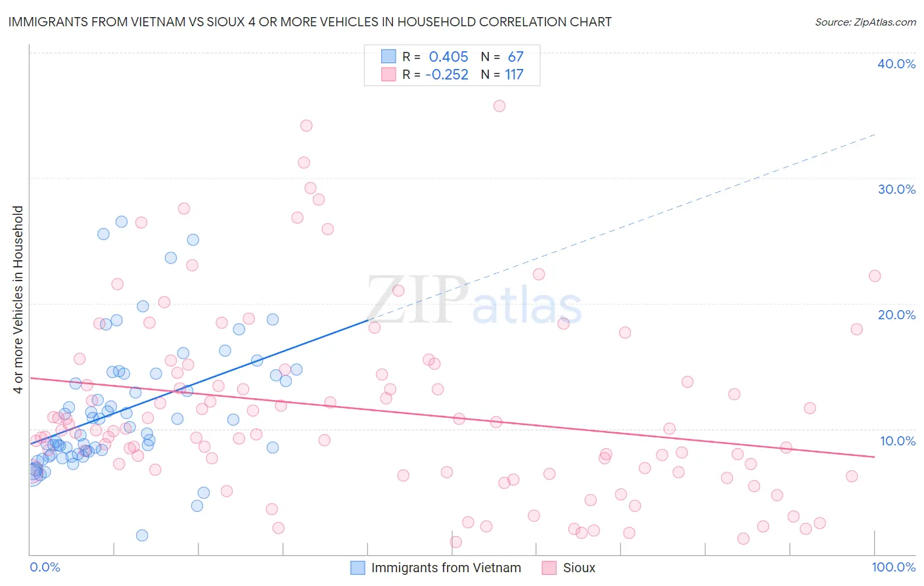The image size is (924, 586).
Task: Click the pink swatch beside R = -0.252
Action: (388, 74)
